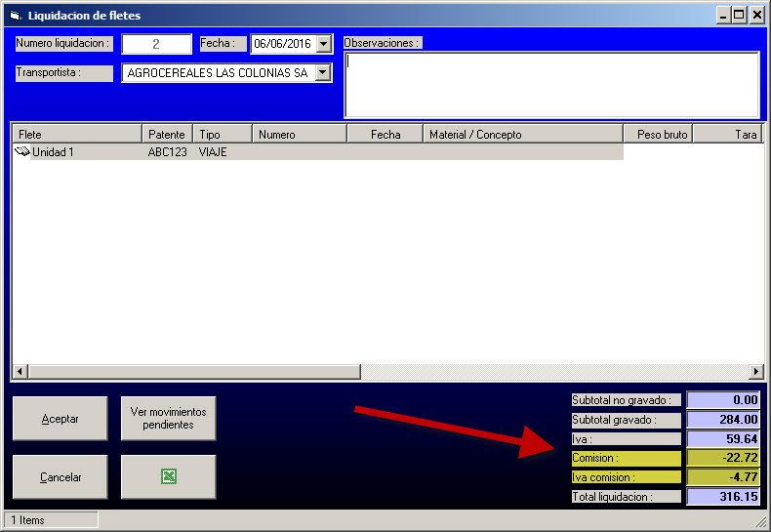Click the truck icon beside Unidad 1
Image resolution: width=771 pixels, height=532 pixels.
[x=22, y=152]
